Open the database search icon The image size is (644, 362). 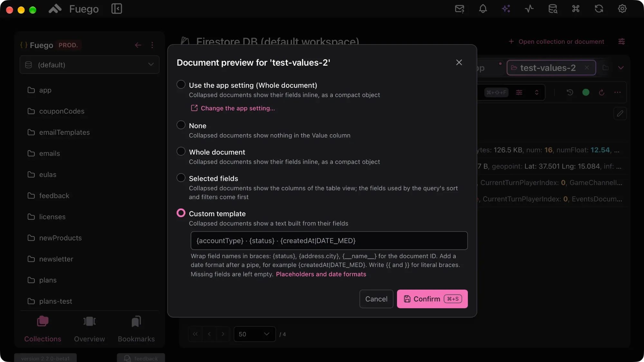click(553, 9)
